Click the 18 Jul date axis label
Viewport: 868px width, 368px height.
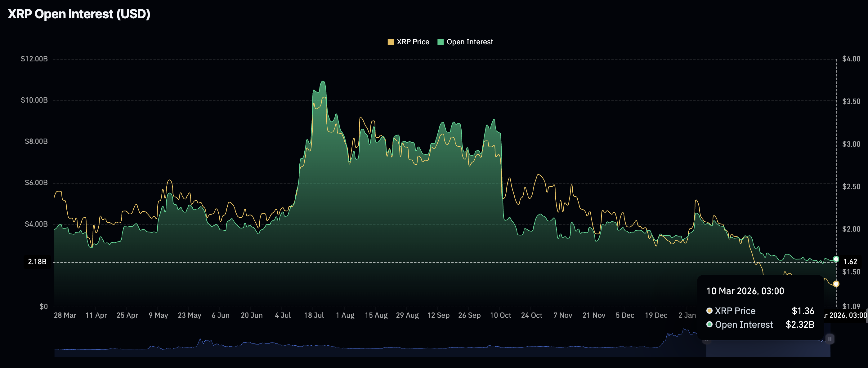pyautogui.click(x=314, y=315)
